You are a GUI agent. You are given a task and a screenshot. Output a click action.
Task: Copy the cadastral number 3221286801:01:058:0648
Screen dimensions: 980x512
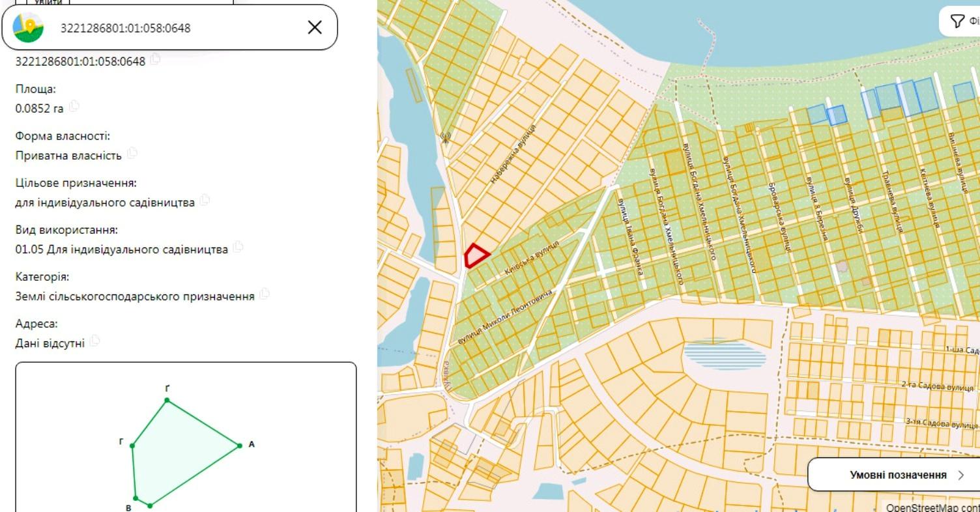pyautogui.click(x=155, y=59)
